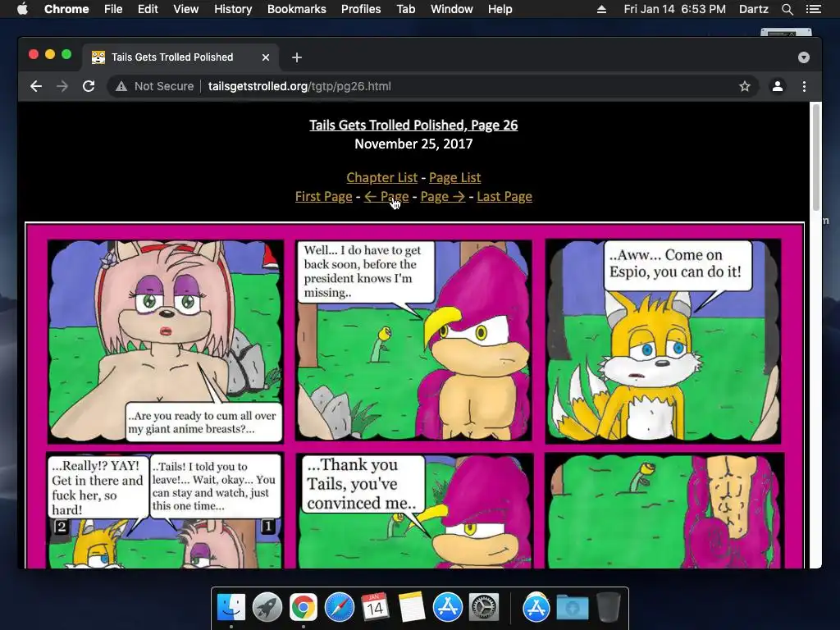This screenshot has height=630, width=840.
Task: Open Google Chrome from the Dock
Action: [x=304, y=608]
